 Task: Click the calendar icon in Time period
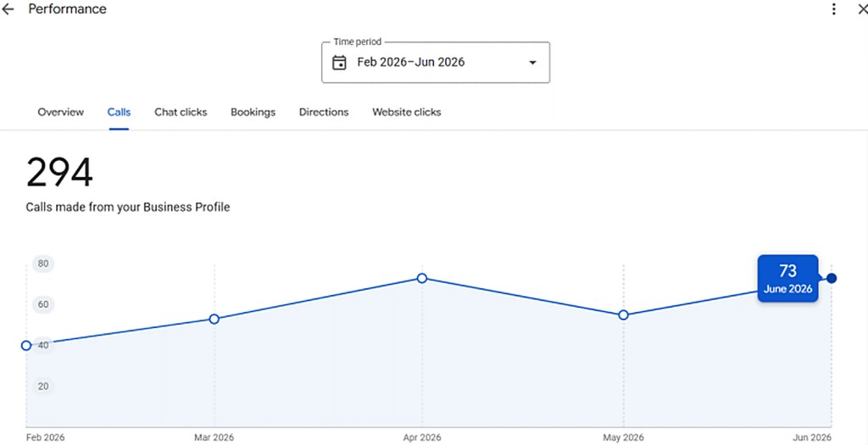pyautogui.click(x=339, y=63)
